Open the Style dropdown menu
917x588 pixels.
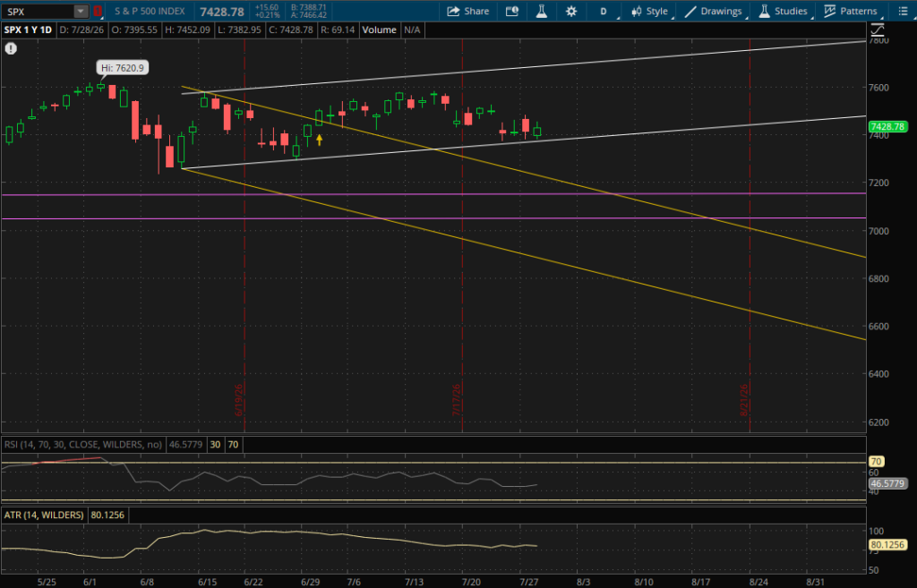tap(650, 11)
